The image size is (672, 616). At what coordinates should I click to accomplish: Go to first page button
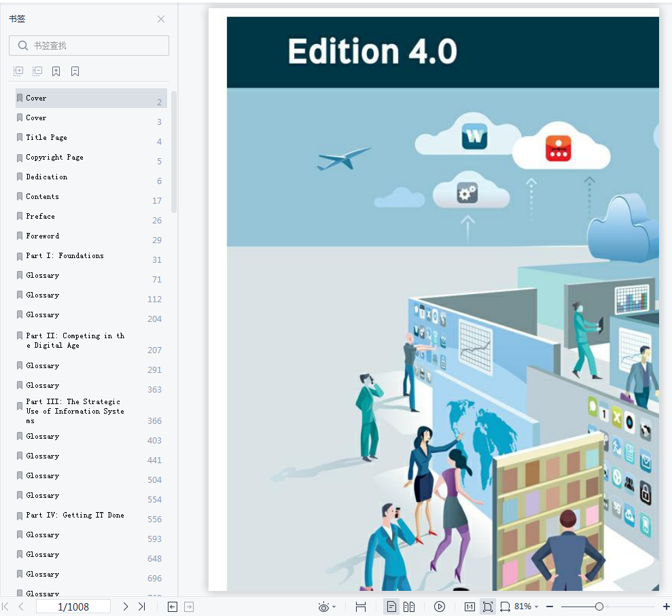tap(5, 606)
